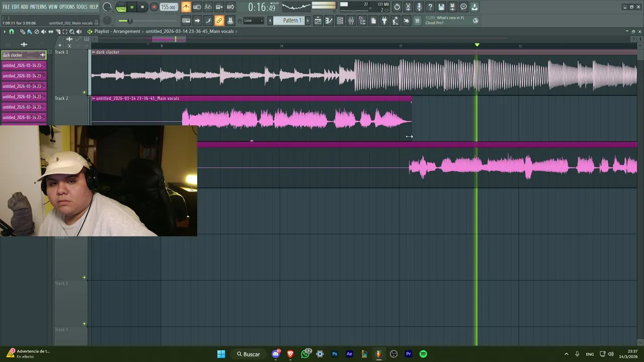Toggle wait for input to start playing
Viewport: 644px width, 362px height.
coord(197,7)
